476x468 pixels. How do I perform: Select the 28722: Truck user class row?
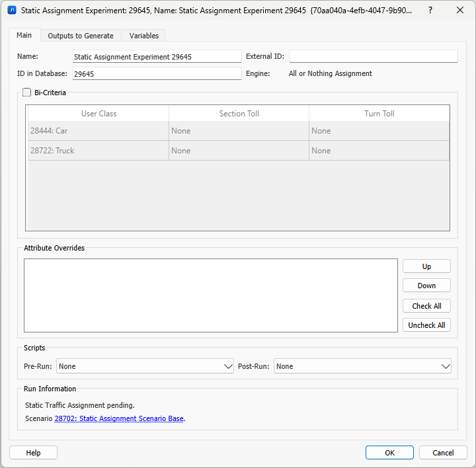pos(98,151)
